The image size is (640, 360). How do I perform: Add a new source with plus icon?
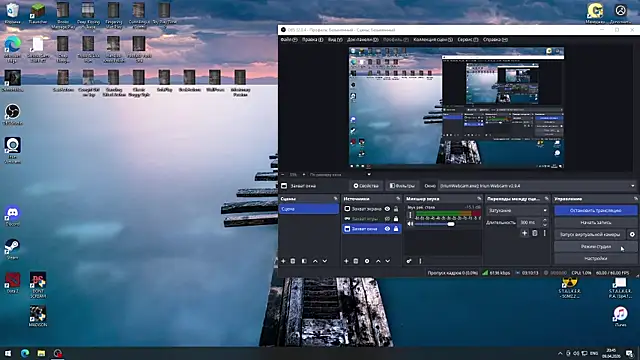(346, 261)
